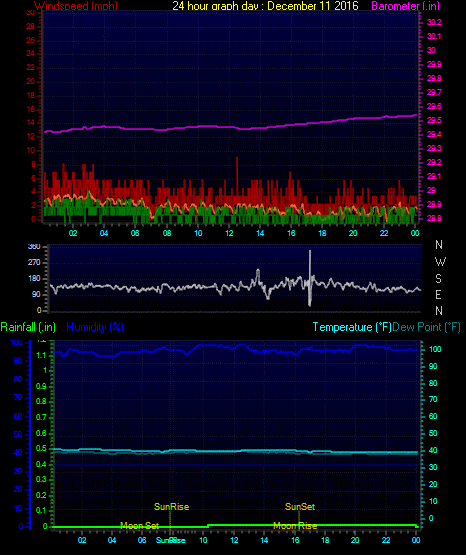Click the tall wind direction spike
The image size is (466, 555).
pos(310,278)
